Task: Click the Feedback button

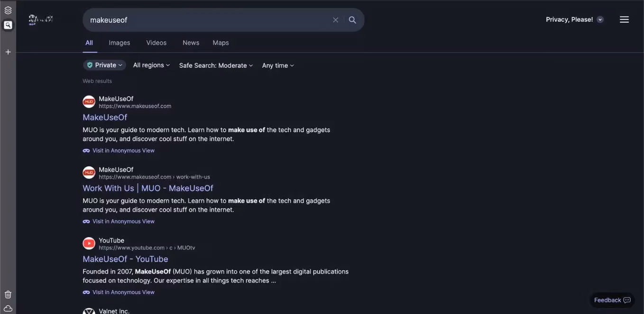Action: tap(612, 300)
